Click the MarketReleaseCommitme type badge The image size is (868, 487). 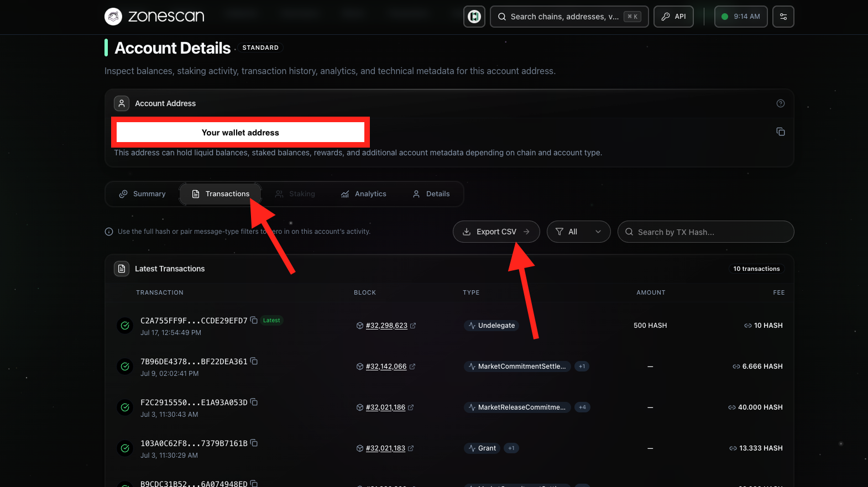click(x=517, y=407)
